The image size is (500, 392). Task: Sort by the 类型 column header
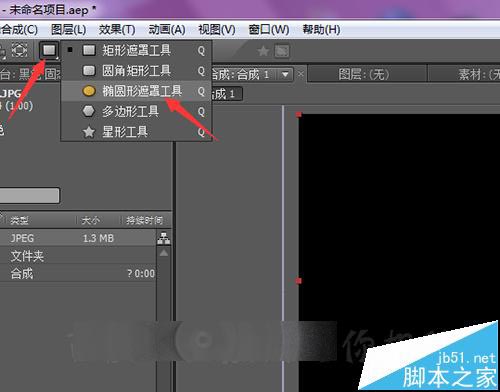pos(19,220)
